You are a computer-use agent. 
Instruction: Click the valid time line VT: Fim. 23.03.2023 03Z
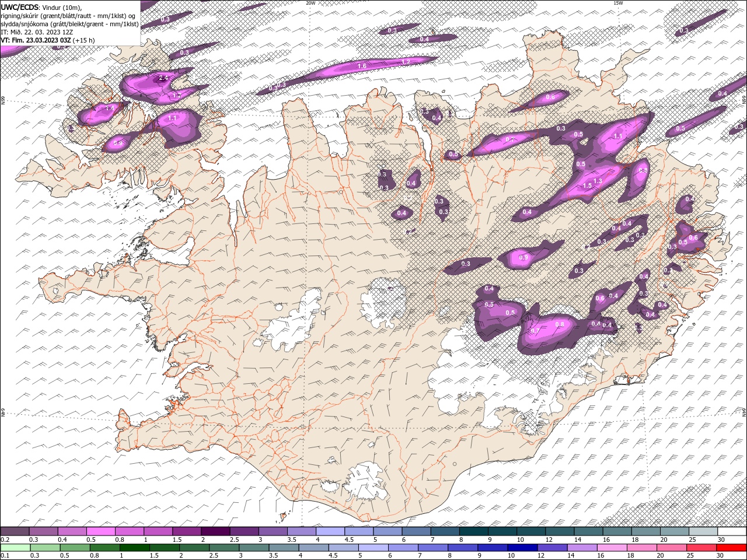[x=36, y=40]
